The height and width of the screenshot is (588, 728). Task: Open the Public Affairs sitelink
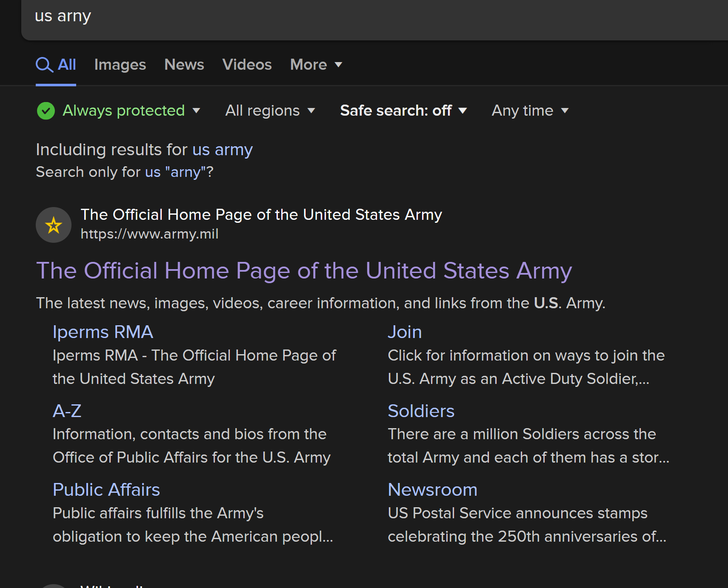tap(106, 490)
